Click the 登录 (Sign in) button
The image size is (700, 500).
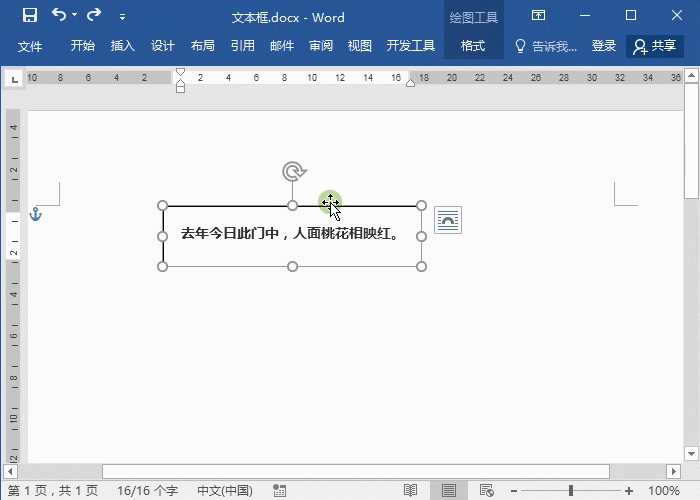(x=604, y=46)
